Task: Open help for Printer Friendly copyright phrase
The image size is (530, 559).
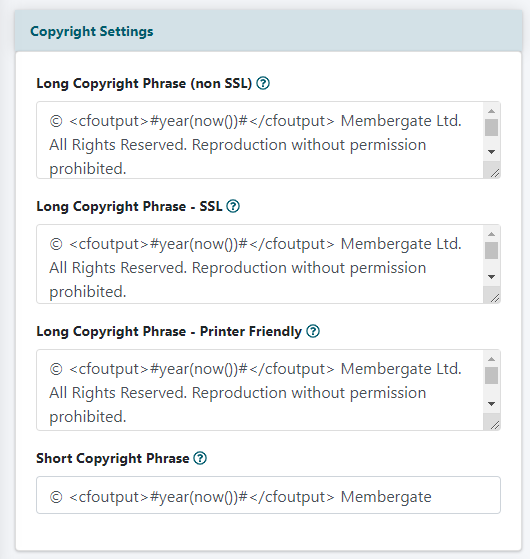Action: click(x=313, y=331)
